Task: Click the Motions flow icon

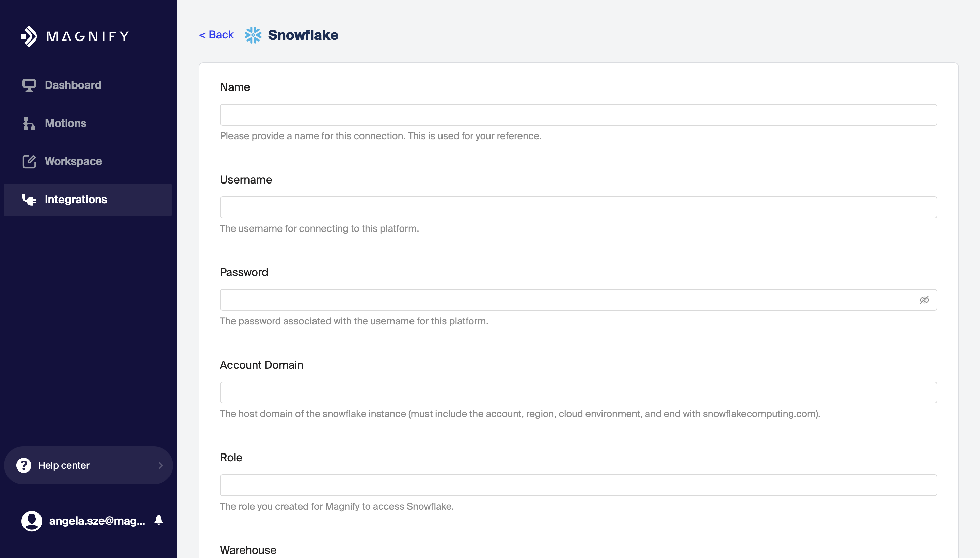Action: pos(29,123)
